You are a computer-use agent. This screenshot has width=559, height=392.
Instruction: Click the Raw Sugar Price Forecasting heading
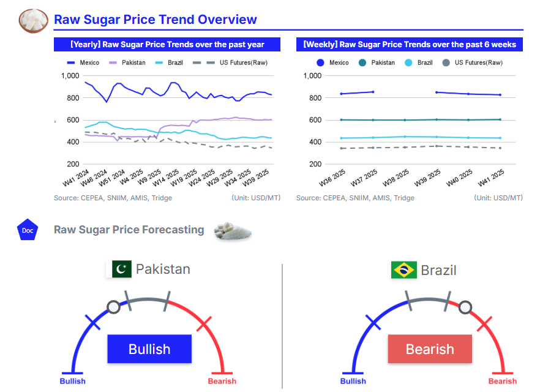(129, 230)
